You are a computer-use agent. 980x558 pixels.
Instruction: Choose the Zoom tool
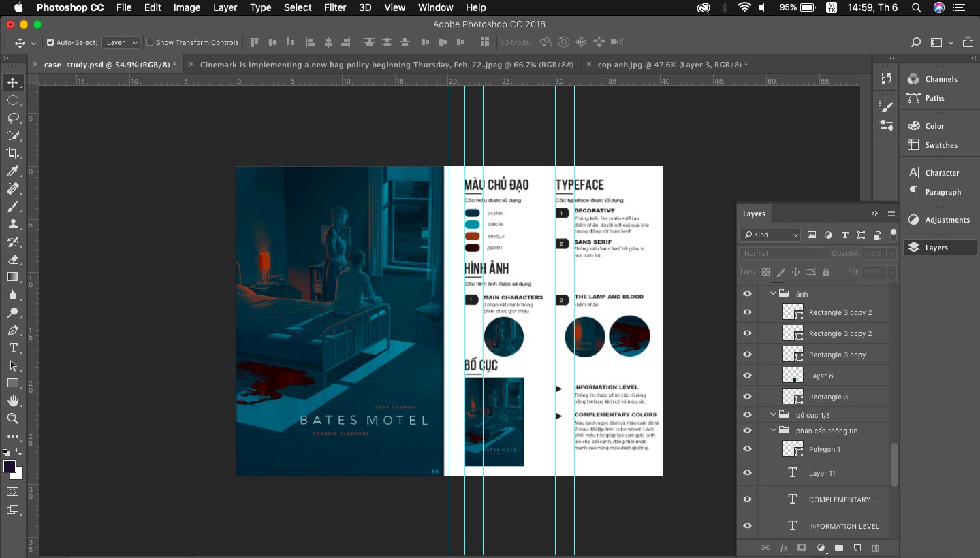click(x=13, y=419)
